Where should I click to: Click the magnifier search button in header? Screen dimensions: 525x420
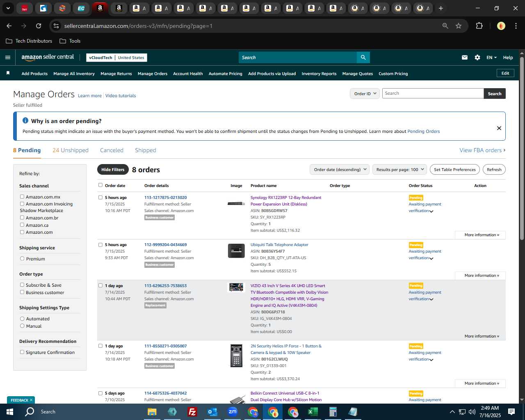(x=363, y=57)
